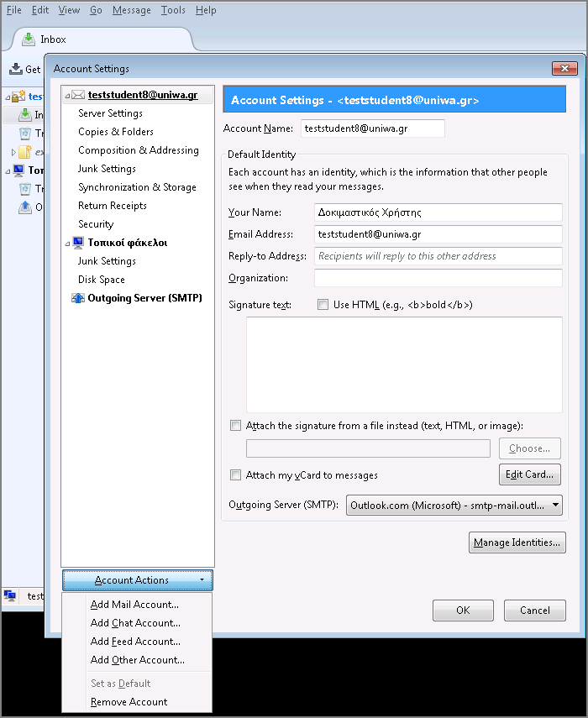Open the View menu
The height and width of the screenshot is (718, 588).
pos(69,10)
